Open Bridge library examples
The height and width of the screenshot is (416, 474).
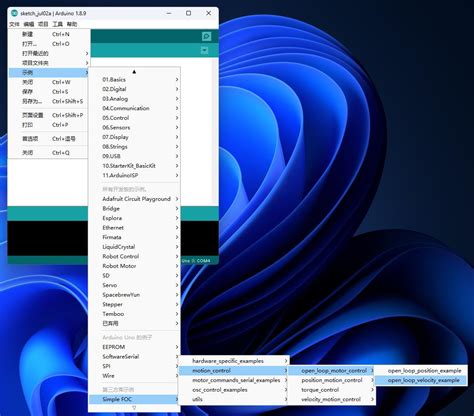[x=134, y=209]
